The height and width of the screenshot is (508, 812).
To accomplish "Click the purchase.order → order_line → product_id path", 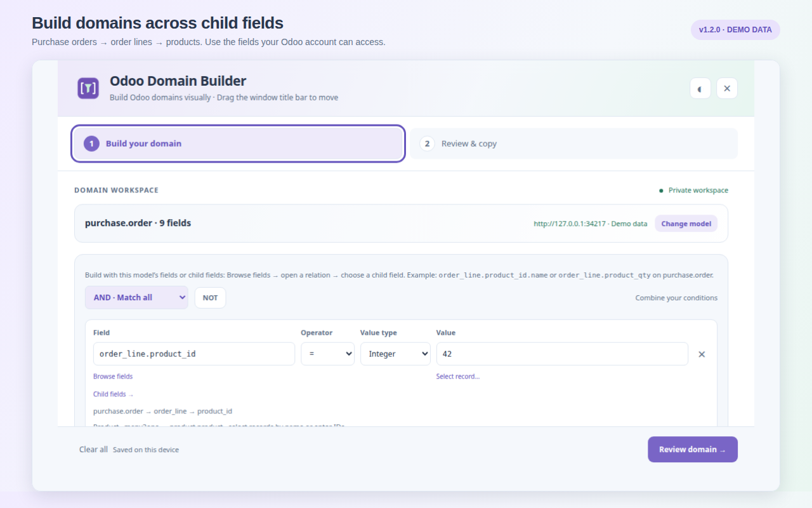I will click(162, 411).
